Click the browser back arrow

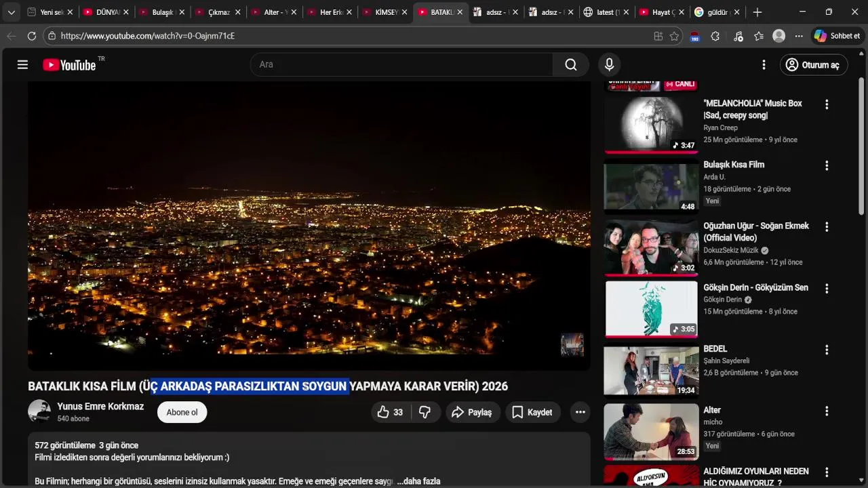(x=12, y=36)
